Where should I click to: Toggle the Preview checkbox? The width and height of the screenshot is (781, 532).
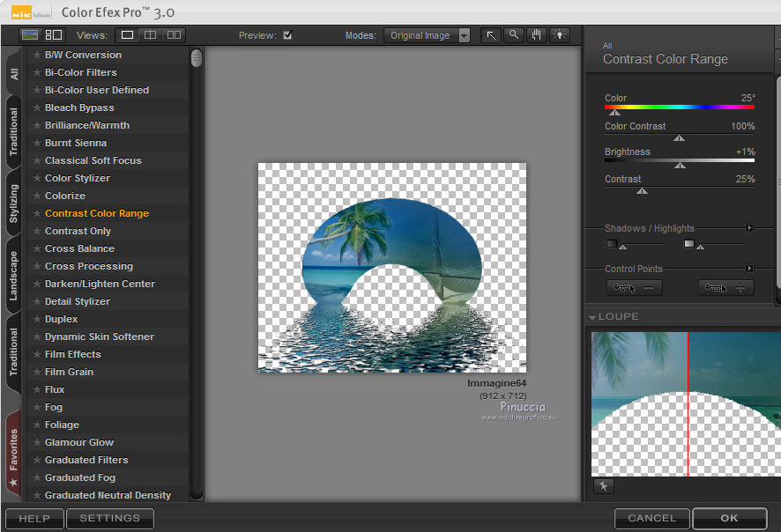[287, 35]
